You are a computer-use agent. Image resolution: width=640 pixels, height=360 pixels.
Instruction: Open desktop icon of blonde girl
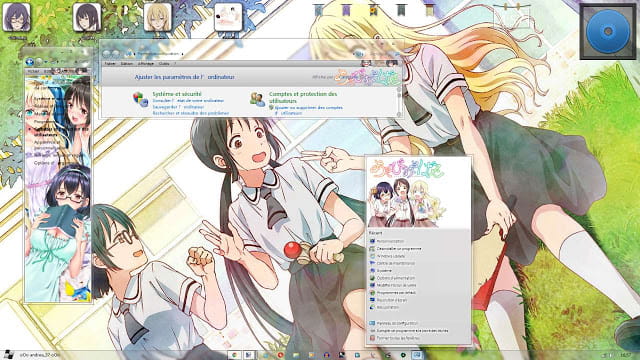coord(158,18)
